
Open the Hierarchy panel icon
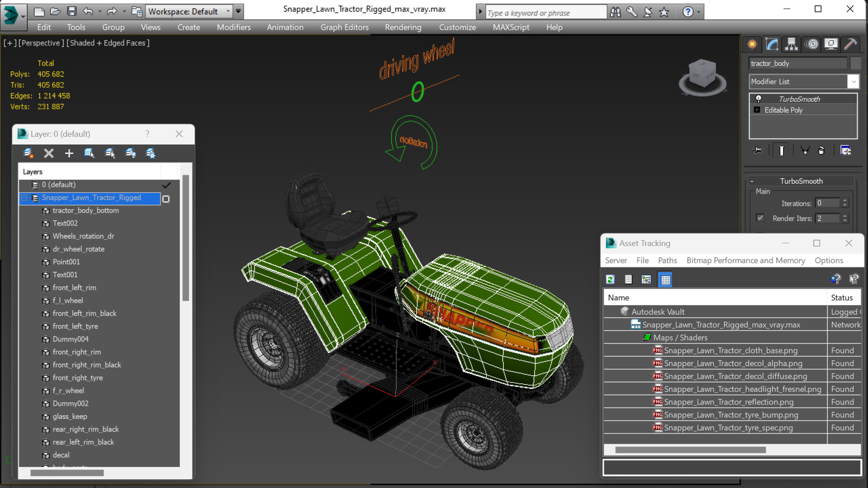click(x=791, y=44)
